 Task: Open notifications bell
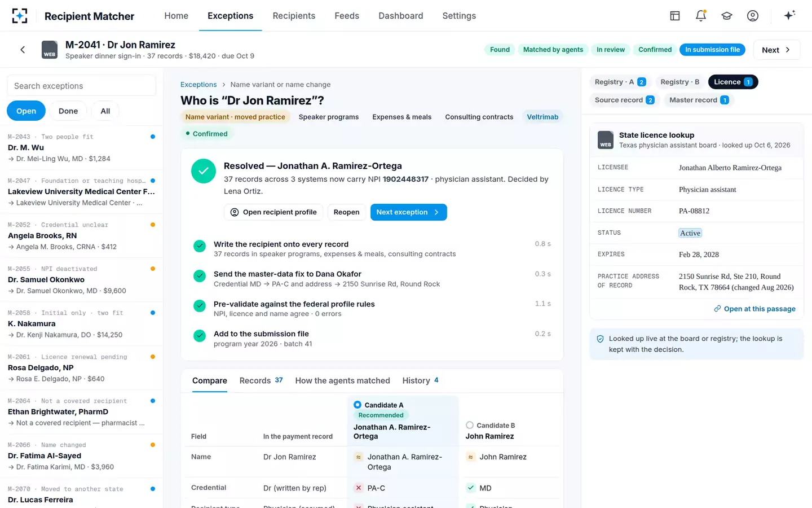tap(701, 16)
